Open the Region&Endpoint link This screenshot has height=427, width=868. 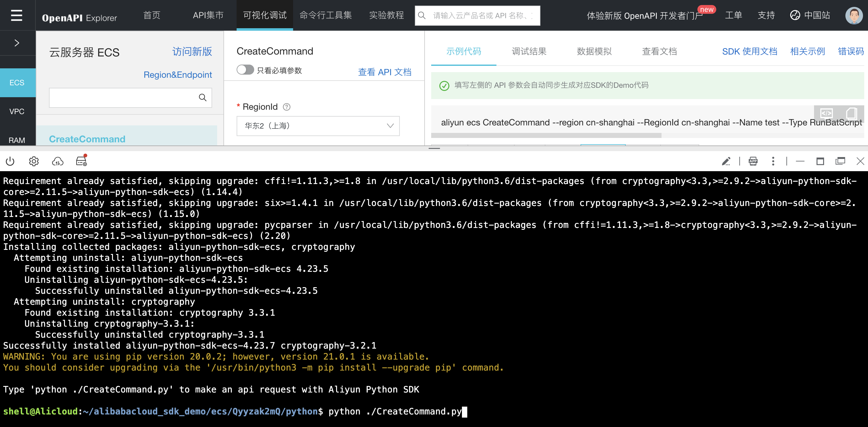pos(178,75)
